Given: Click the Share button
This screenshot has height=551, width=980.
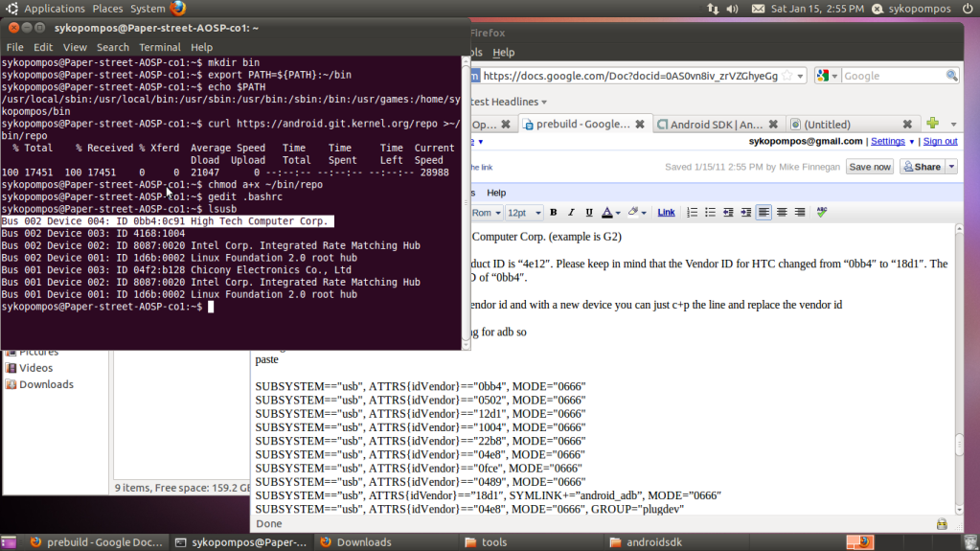Looking at the screenshot, I should click(x=923, y=167).
